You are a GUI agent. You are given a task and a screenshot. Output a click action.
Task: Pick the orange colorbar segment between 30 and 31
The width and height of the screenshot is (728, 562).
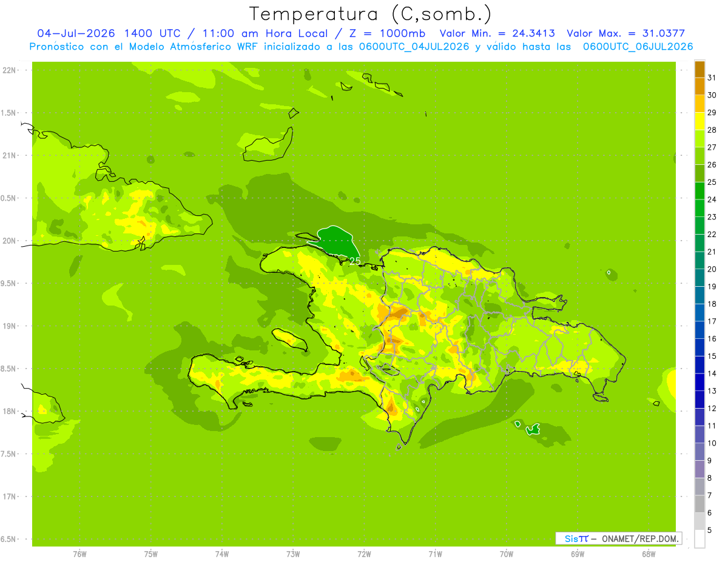699,86
